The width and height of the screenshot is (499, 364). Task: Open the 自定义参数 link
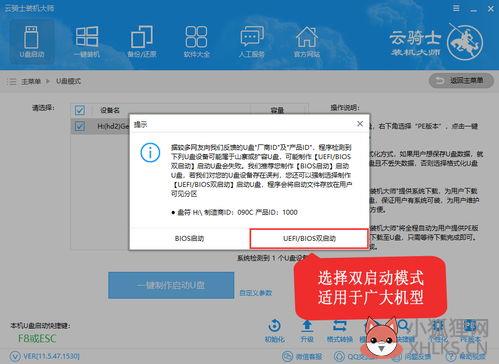point(256,293)
